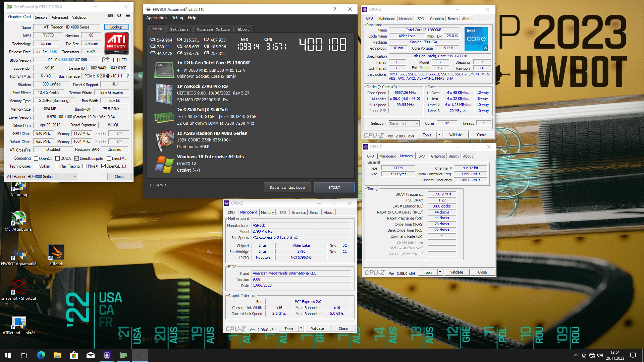Switch to CPU-Z via taskbar icon
Image resolution: width=644 pixels, height=362 pixels.
(x=107, y=355)
